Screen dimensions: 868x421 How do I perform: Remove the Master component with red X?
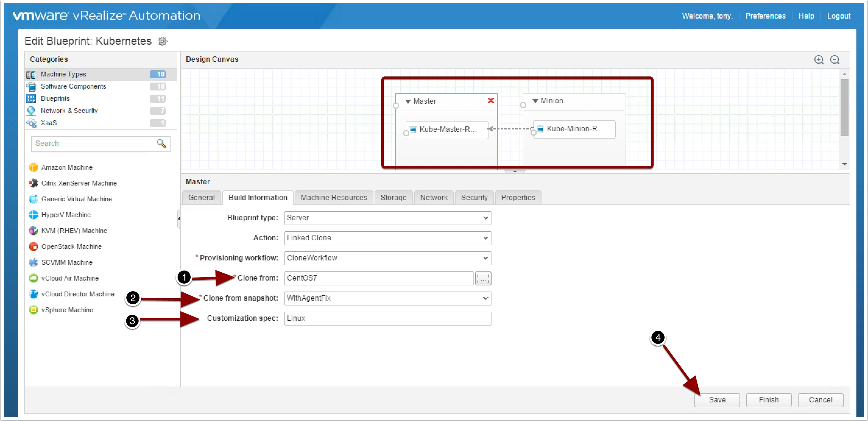coord(491,101)
